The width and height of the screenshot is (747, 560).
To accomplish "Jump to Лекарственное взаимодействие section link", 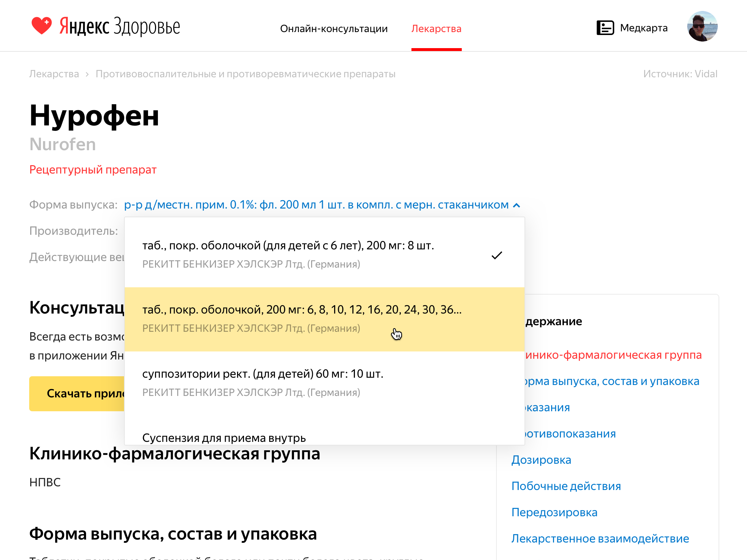I will pos(600,538).
